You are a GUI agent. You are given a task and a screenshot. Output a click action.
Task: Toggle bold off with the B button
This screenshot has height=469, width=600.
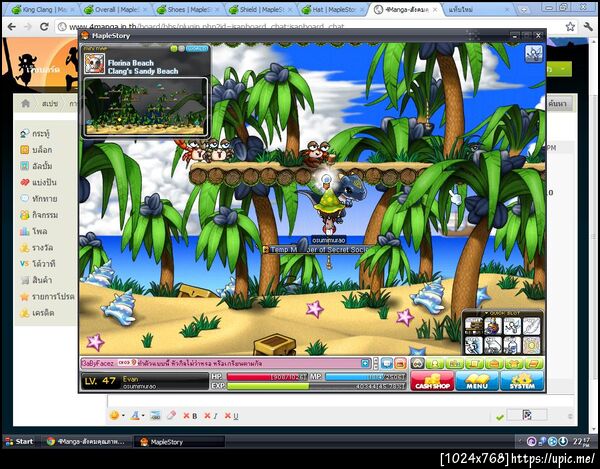coord(191,416)
